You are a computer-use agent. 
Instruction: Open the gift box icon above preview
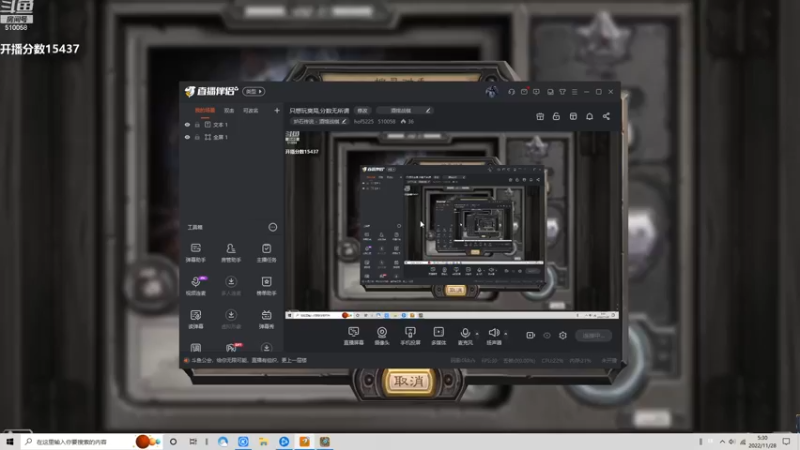coord(540,116)
